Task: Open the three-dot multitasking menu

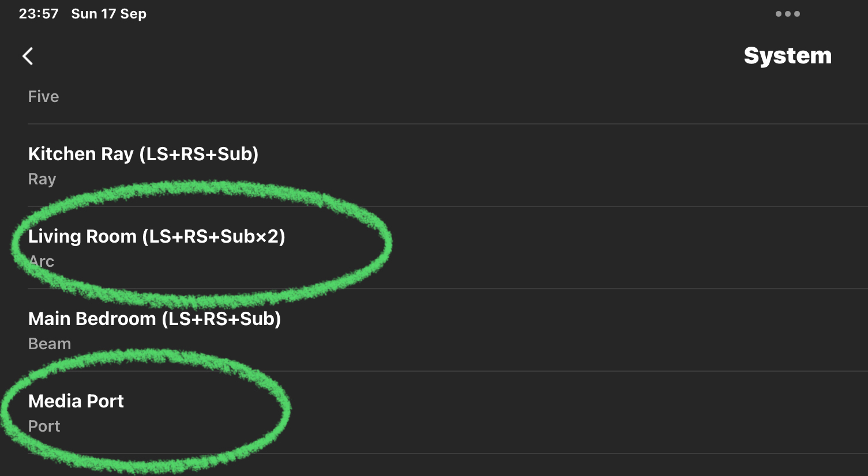Action: (x=787, y=14)
